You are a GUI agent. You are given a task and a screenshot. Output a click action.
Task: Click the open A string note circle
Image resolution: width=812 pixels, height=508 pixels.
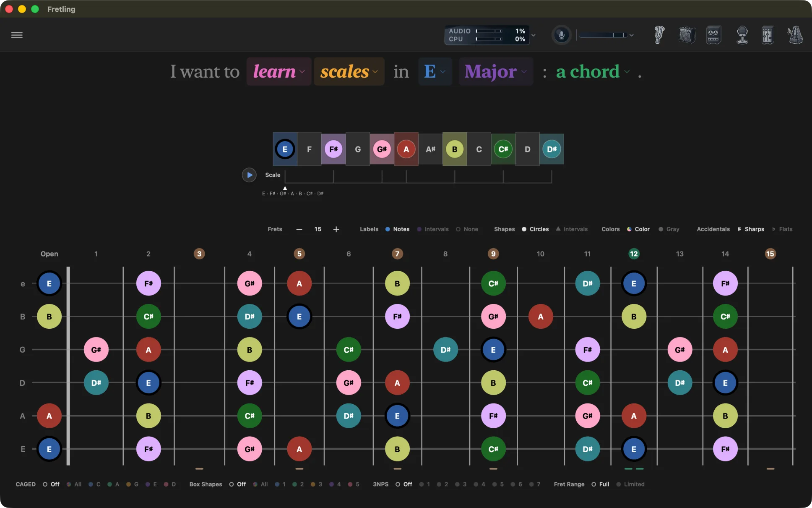(x=49, y=416)
